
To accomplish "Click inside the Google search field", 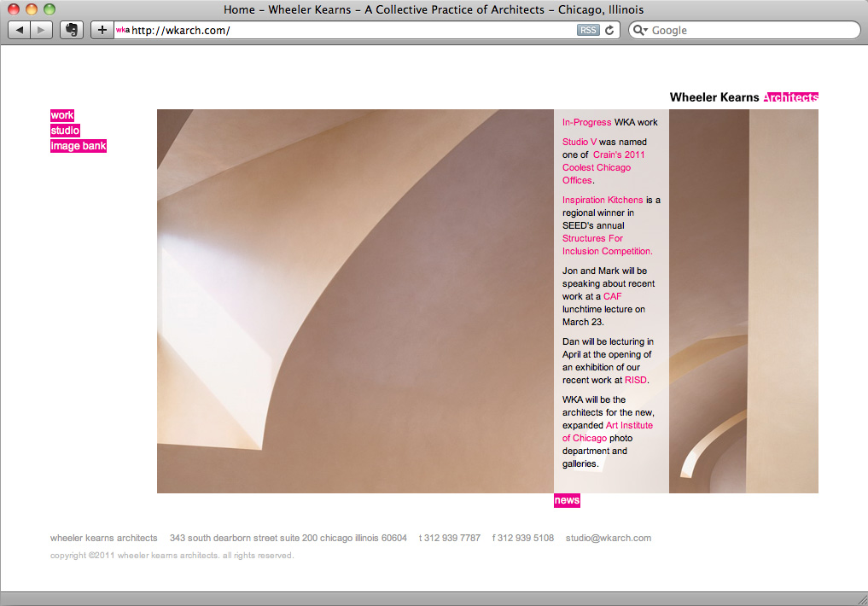I will click(751, 30).
